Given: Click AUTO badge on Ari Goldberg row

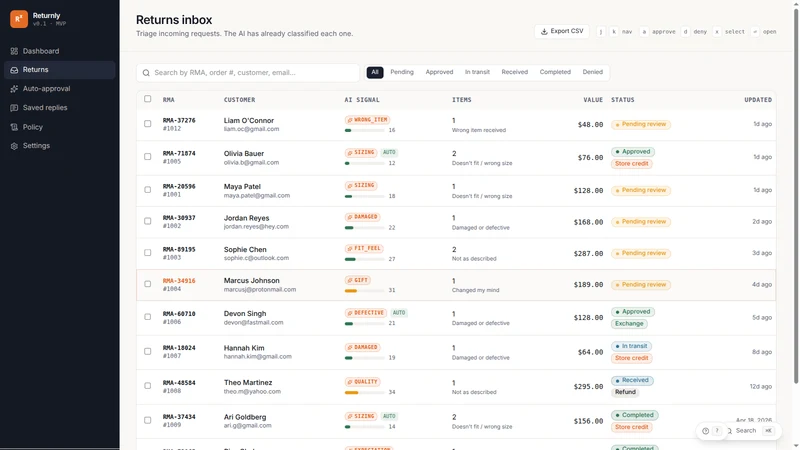Looking at the screenshot, I should coord(389,416).
